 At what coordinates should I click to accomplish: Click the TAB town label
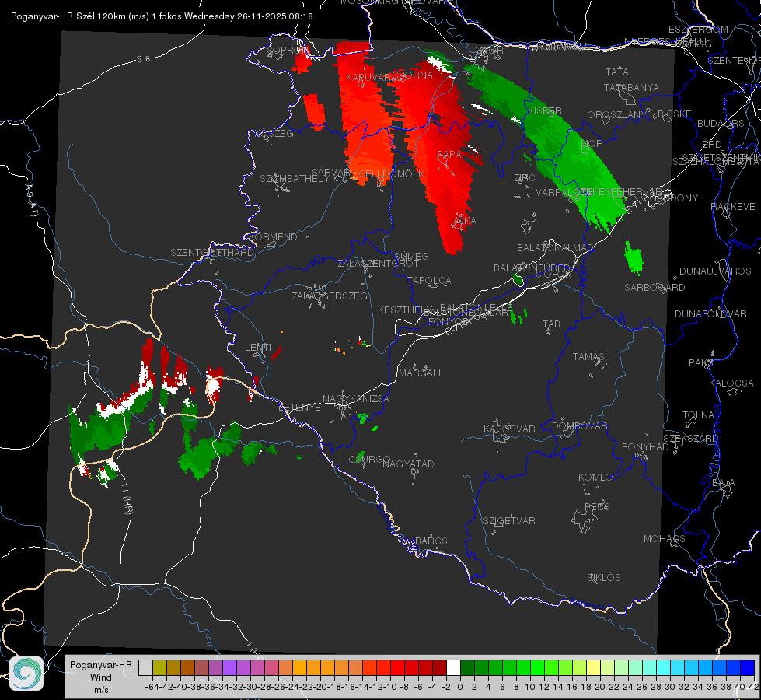point(551,324)
